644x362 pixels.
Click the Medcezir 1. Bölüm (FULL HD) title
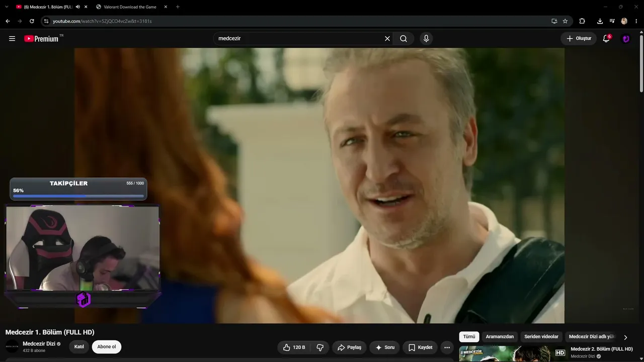[x=50, y=332]
